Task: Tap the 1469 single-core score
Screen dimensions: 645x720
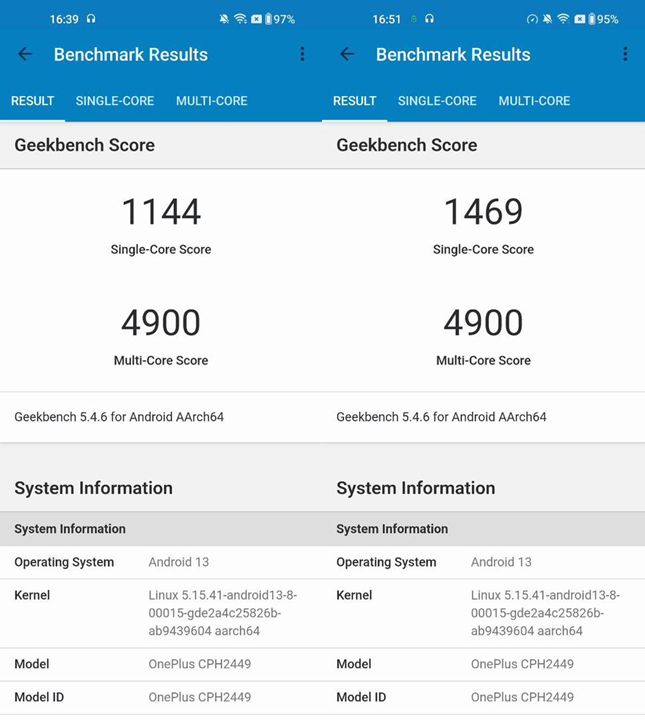Action: (x=483, y=212)
